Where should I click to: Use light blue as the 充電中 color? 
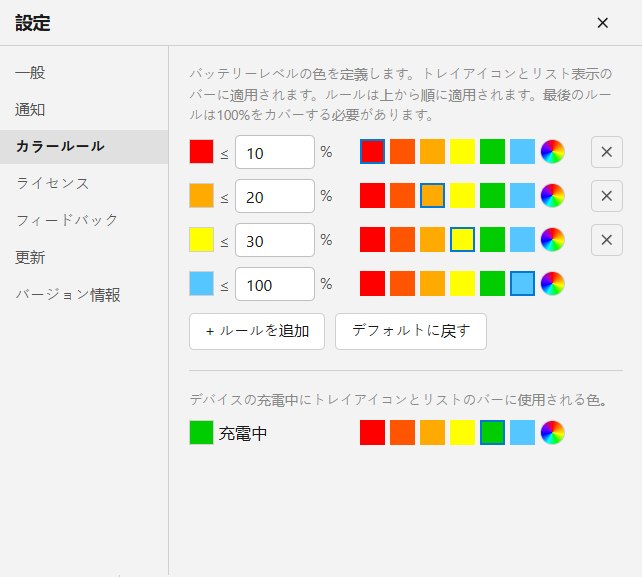point(522,432)
